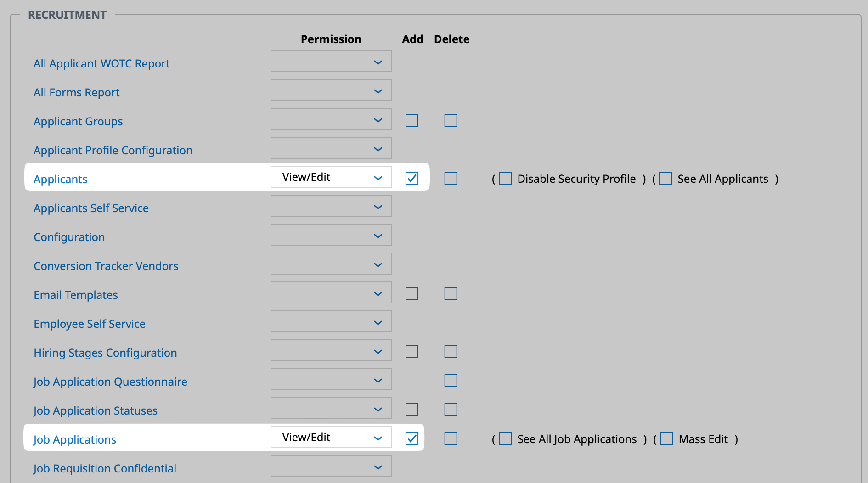Screen dimensions: 868x483
Task: Enable the Mass Edit checkbox
Action: tap(666, 438)
